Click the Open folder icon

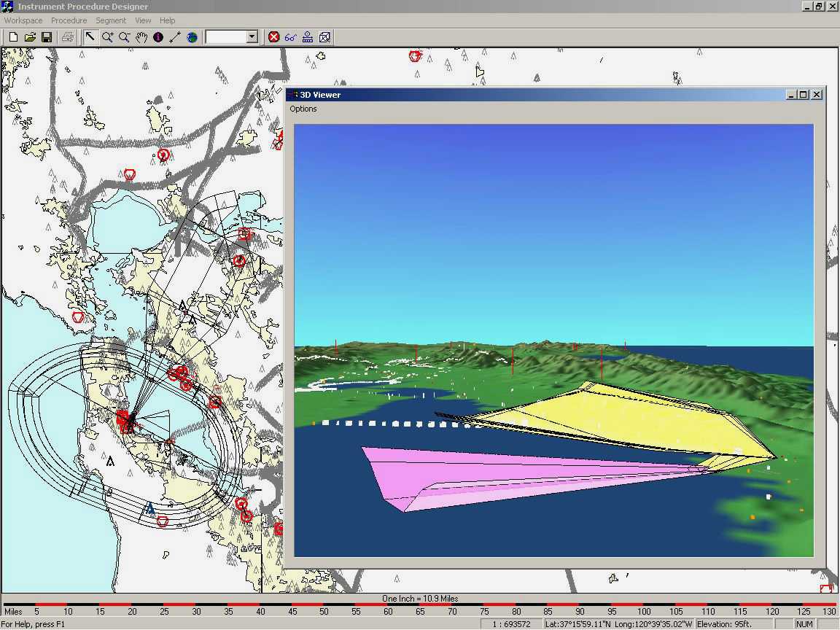30,36
